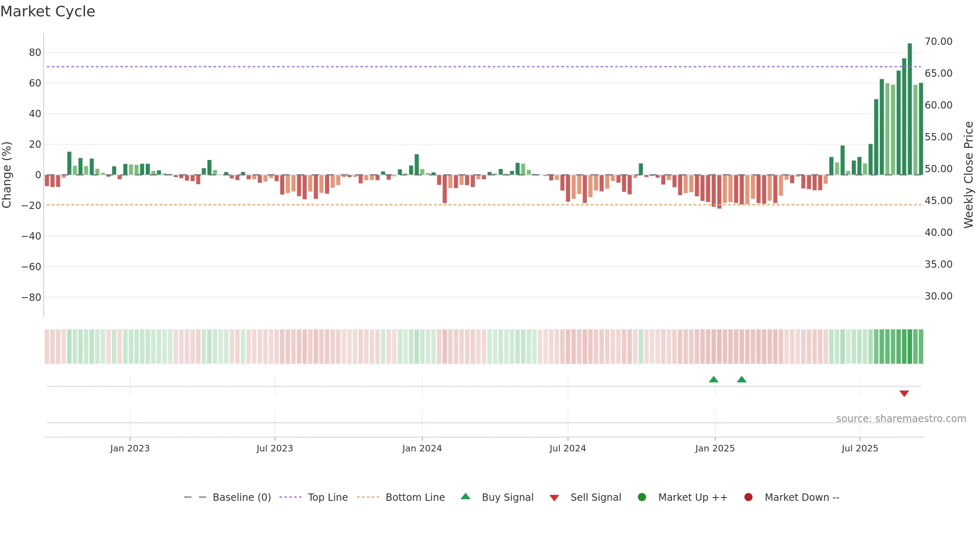This screenshot has width=980, height=551.
Task: Click the red sell signal marker after Jul 2025
Action: tap(904, 393)
